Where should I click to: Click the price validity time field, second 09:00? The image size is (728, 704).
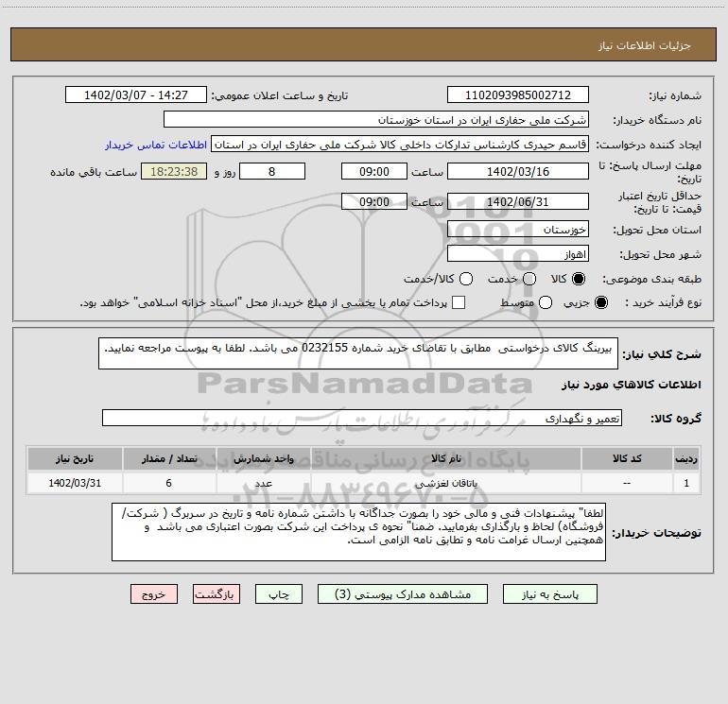374,202
